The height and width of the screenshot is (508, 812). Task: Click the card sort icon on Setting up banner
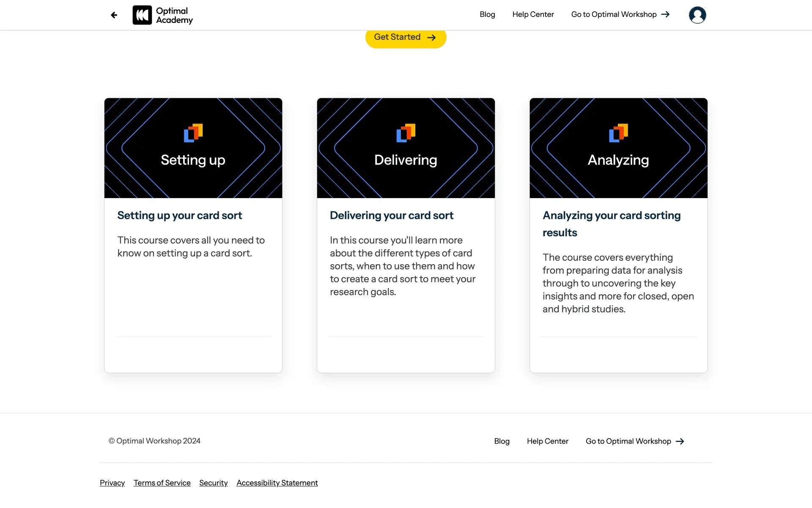[193, 133]
